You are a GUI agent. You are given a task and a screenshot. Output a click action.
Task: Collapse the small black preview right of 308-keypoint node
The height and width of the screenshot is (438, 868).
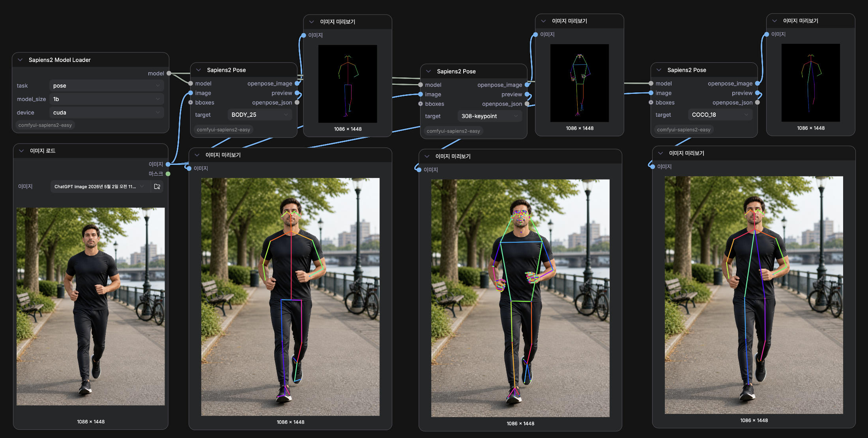(x=544, y=21)
